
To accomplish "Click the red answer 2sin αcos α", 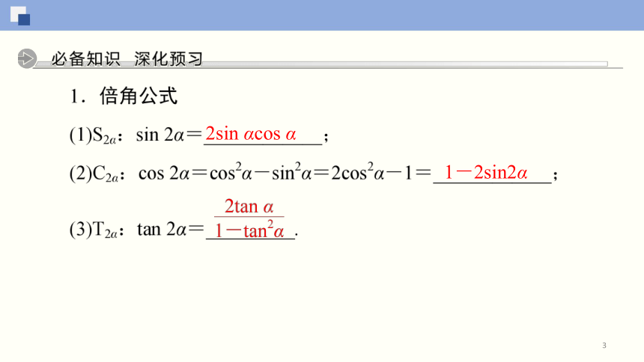I will click(x=251, y=134).
